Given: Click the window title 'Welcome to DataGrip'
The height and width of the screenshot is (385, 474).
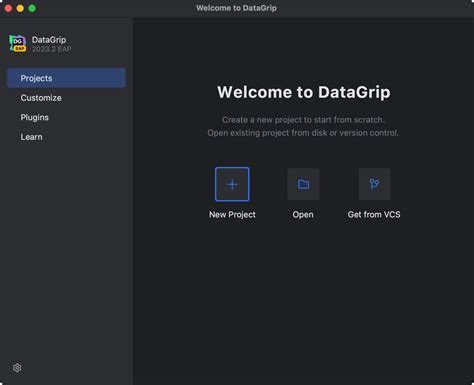Looking at the screenshot, I should click(236, 8).
